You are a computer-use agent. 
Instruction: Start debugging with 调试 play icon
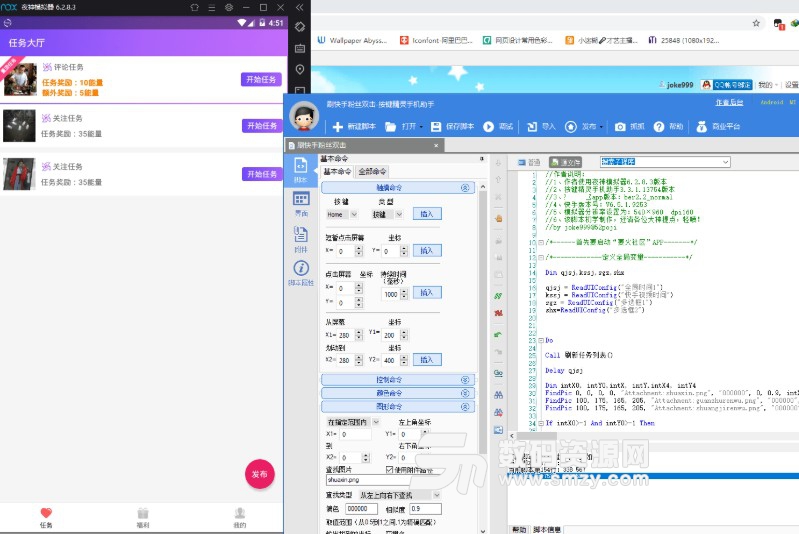488,126
